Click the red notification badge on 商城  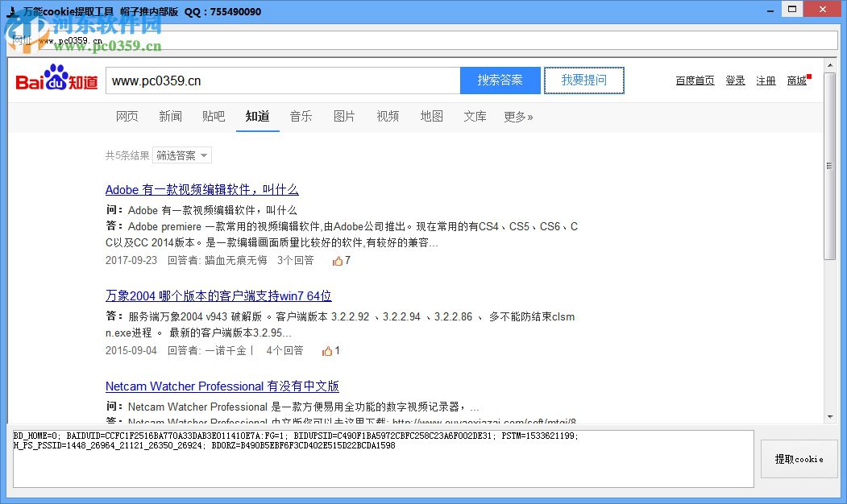(810, 76)
